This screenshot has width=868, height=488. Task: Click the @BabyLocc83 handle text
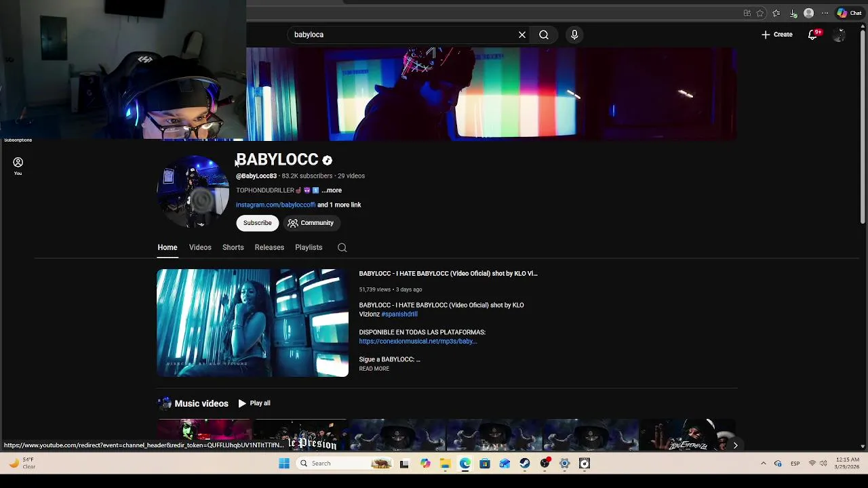tap(256, 176)
